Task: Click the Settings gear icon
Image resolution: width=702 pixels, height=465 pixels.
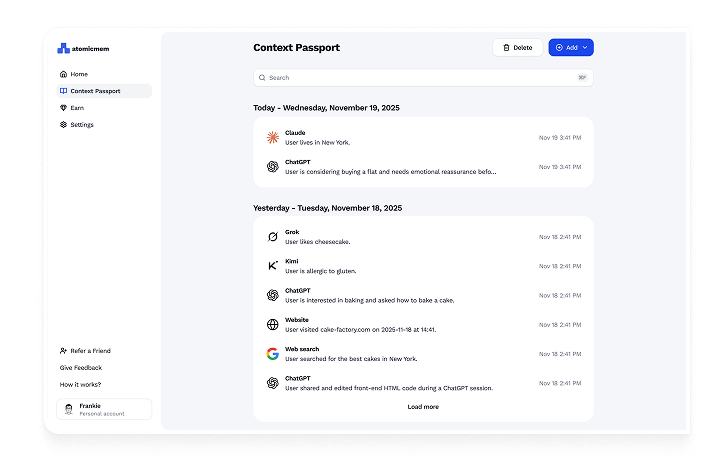Action: point(63,124)
